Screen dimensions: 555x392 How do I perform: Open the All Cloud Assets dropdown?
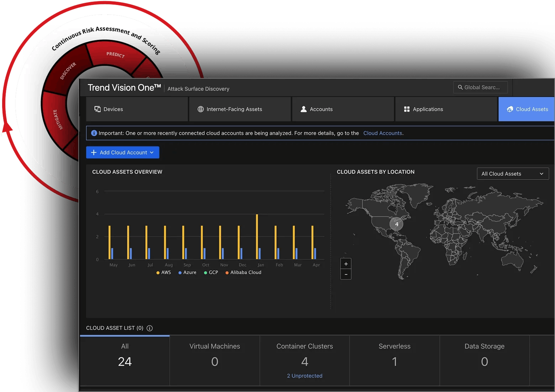point(513,174)
